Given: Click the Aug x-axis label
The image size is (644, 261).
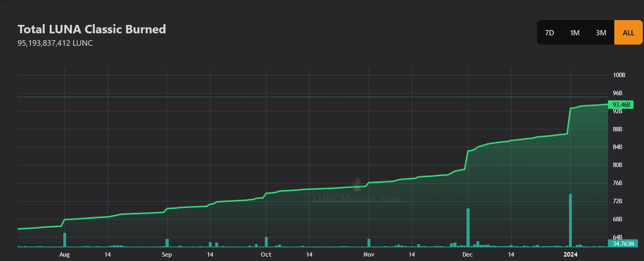Looking at the screenshot, I should (x=65, y=254).
